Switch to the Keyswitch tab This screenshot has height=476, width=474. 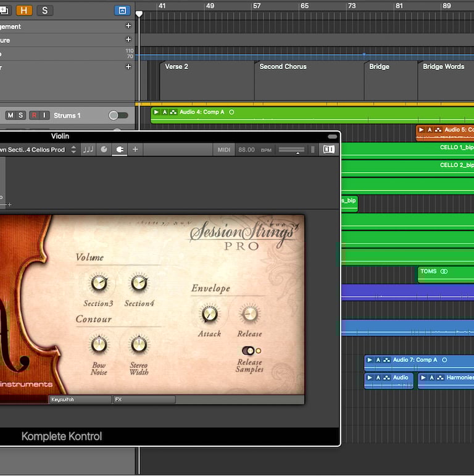[x=80, y=399]
